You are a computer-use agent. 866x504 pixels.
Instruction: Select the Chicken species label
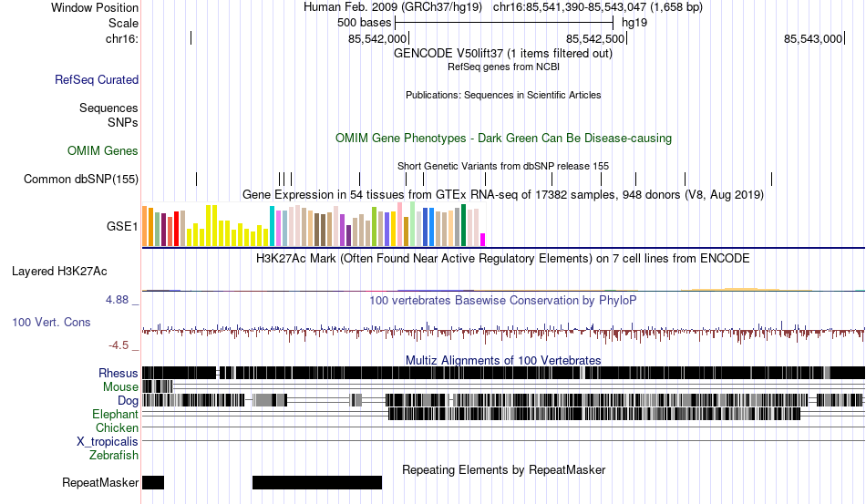(117, 427)
